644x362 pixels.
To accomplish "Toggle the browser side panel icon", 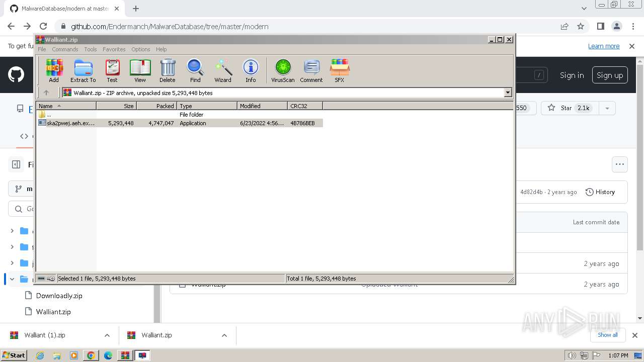I will (x=601, y=26).
